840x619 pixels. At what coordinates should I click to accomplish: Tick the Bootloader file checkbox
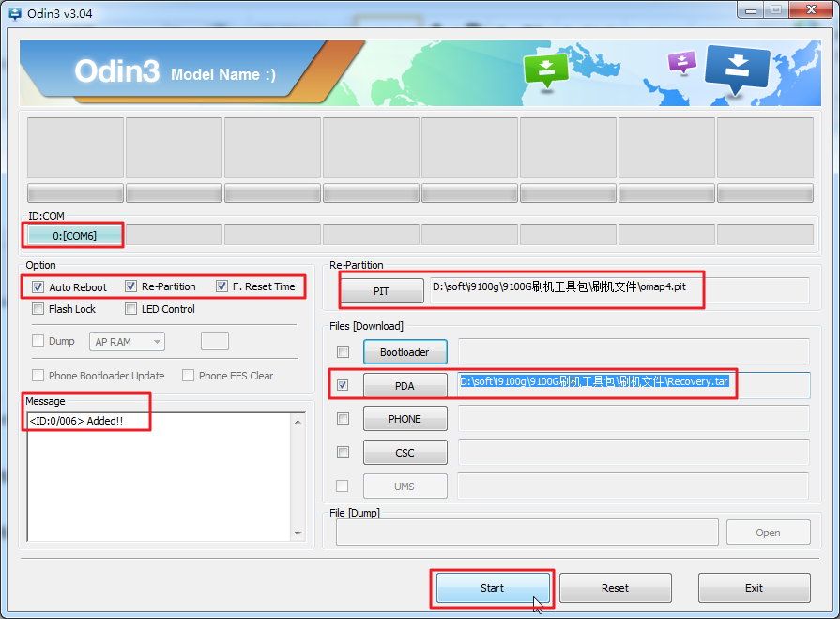point(343,351)
